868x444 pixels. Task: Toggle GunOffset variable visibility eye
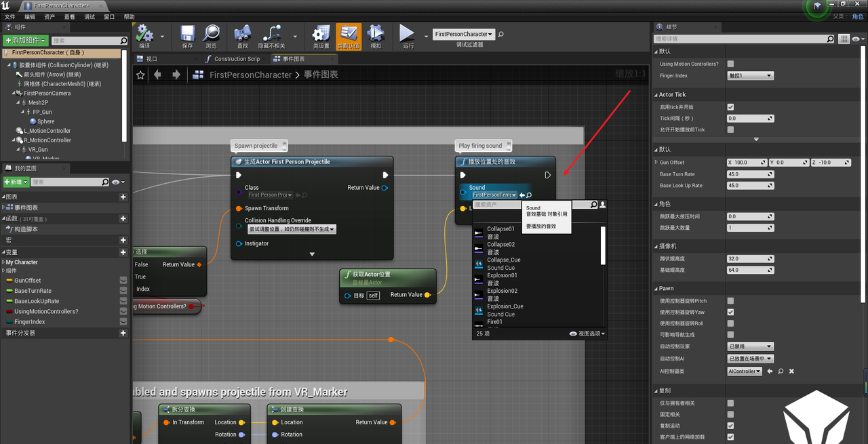[123, 280]
